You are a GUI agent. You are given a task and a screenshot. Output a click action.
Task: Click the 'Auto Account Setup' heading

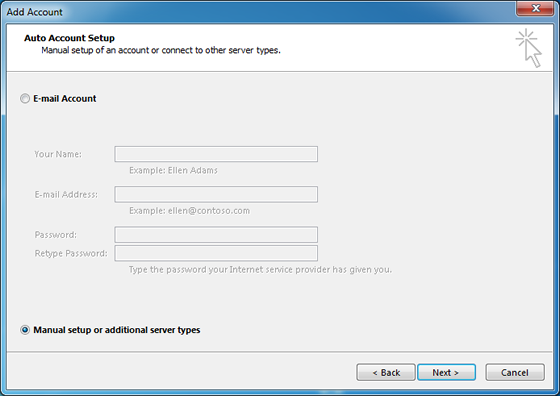coord(69,38)
